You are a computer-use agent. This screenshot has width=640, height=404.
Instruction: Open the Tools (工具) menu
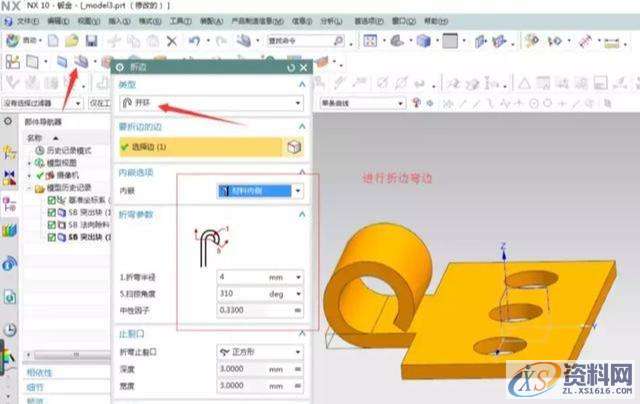pos(180,21)
